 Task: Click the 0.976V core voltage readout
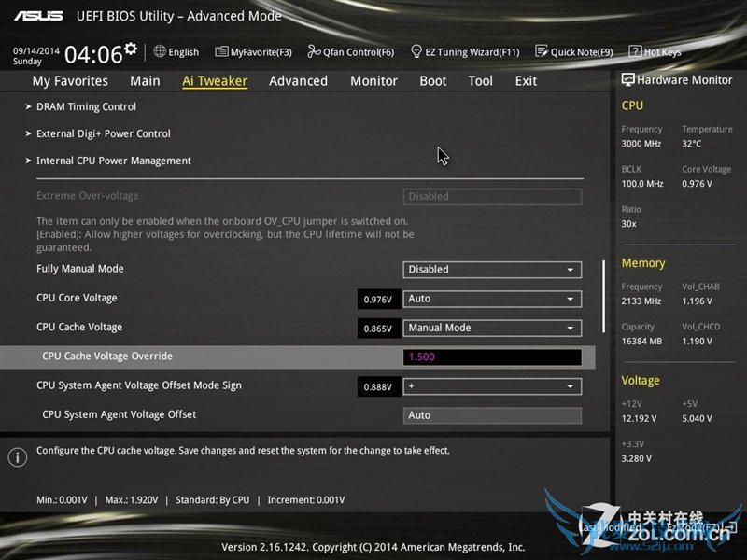point(378,300)
